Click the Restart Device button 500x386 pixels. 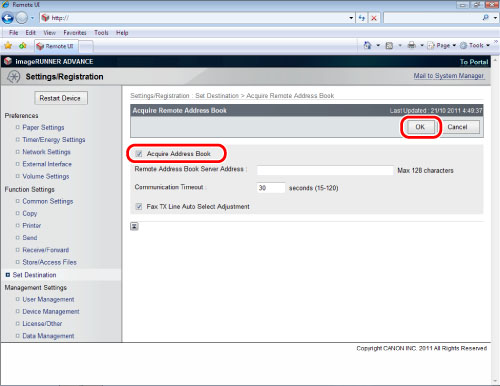(61, 98)
